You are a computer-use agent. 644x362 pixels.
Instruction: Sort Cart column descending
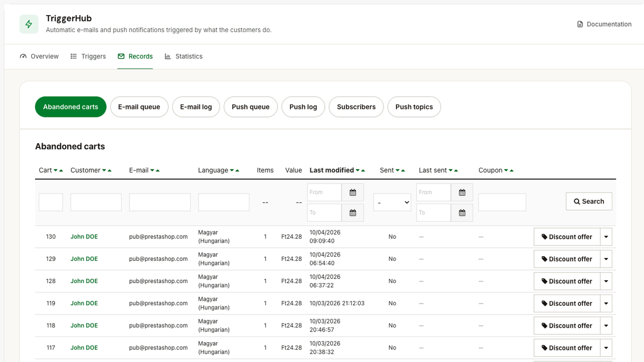(56, 170)
